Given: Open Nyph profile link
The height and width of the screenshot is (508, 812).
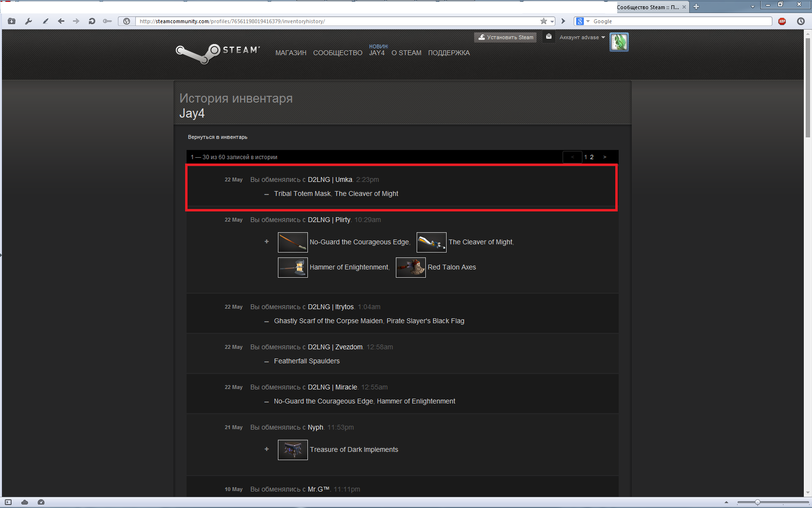Looking at the screenshot, I should coord(316,427).
